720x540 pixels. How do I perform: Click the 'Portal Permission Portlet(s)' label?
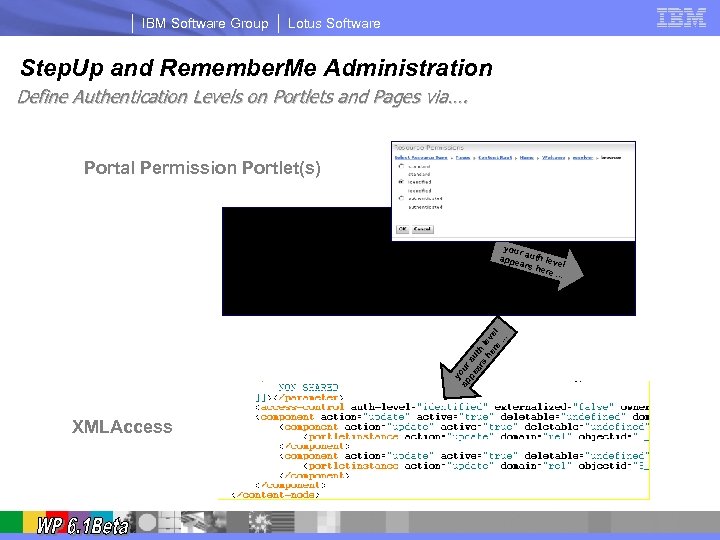(x=202, y=168)
